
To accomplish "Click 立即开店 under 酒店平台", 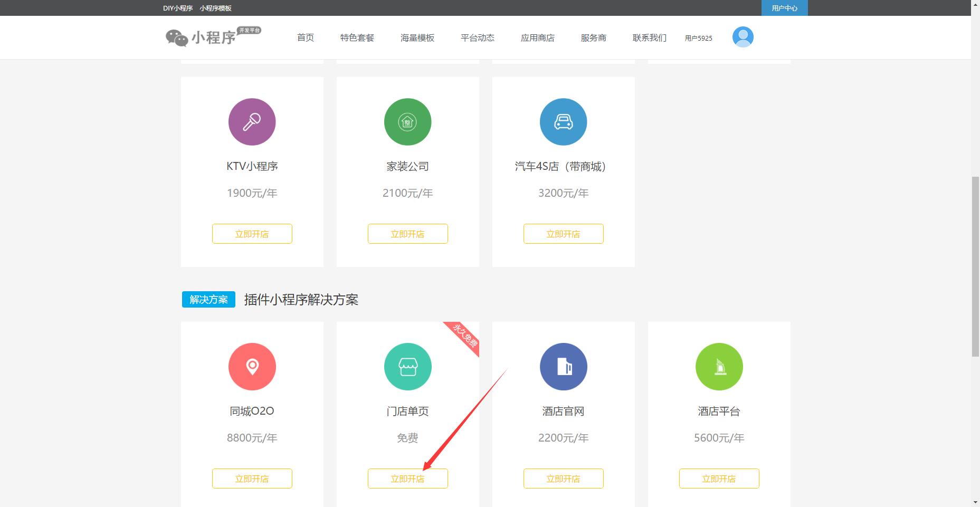I will click(719, 479).
